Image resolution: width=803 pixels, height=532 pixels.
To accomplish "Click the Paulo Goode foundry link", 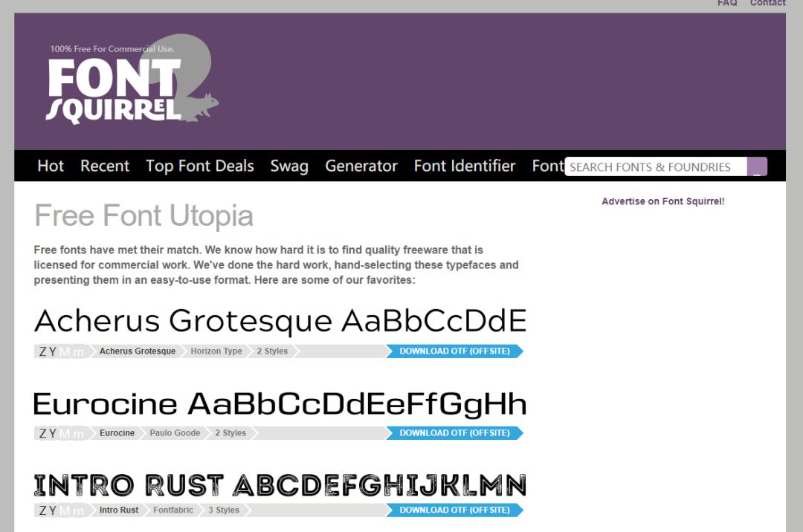I will [x=175, y=433].
